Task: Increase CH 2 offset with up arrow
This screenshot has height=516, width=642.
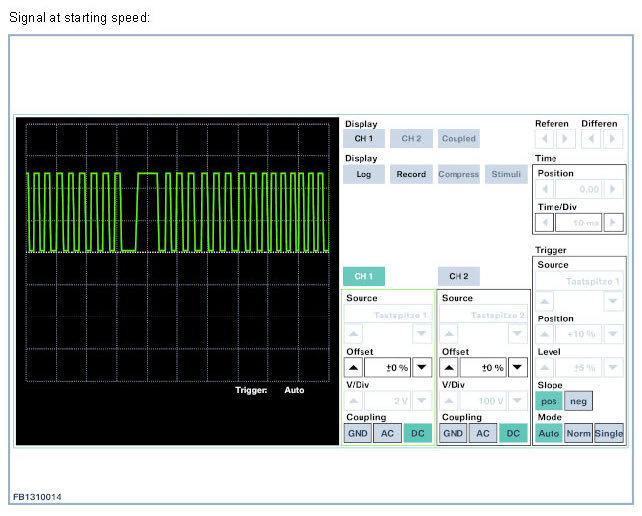Action: click(449, 367)
